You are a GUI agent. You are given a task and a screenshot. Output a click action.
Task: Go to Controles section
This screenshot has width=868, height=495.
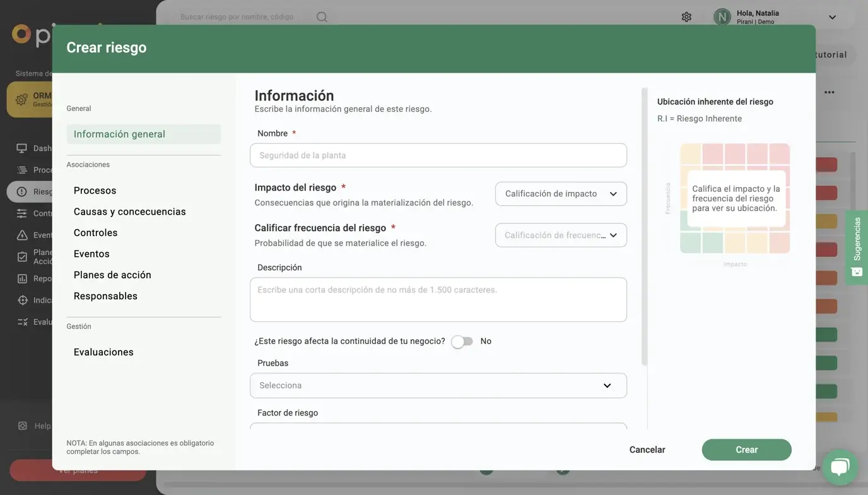(x=95, y=233)
